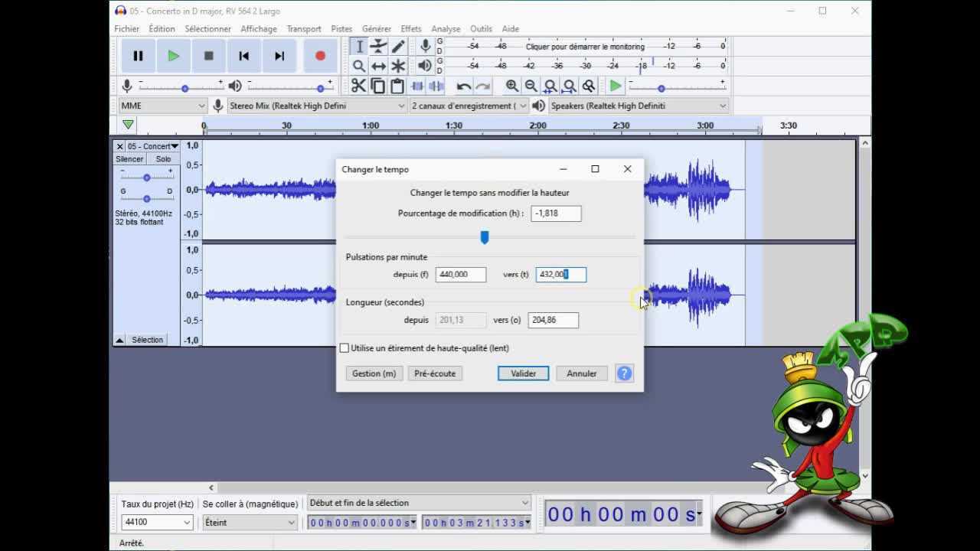The height and width of the screenshot is (551, 980).
Task: Open the Éteint snap-to dropdown
Action: coord(250,522)
